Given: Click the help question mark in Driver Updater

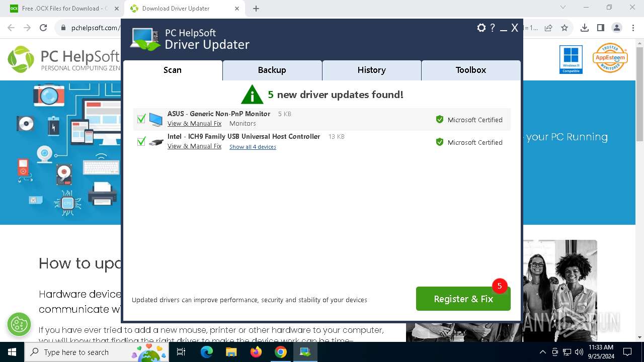Looking at the screenshot, I should click(x=493, y=28).
